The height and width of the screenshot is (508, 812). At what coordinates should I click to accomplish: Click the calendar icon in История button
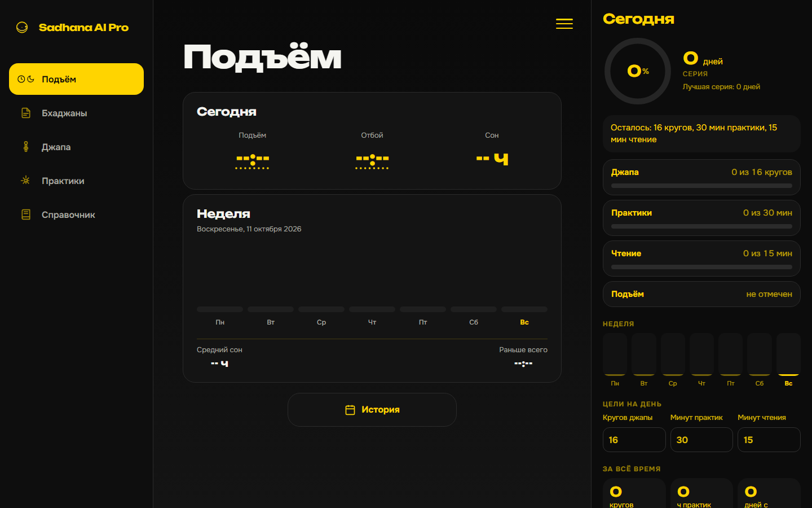tap(350, 410)
